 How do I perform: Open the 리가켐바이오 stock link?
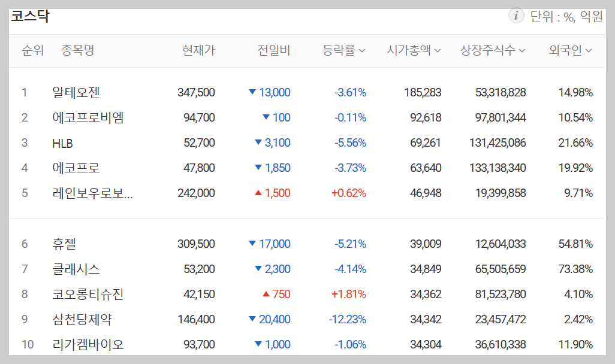(x=88, y=344)
